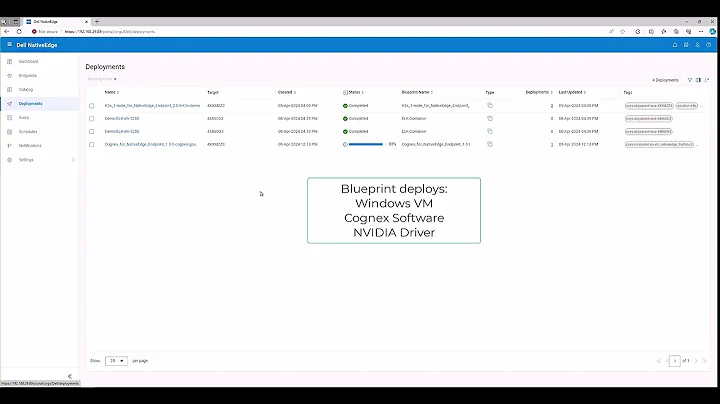The height and width of the screenshot is (404, 720).
Task: Click the '4 Deployments' count text
Action: click(665, 80)
